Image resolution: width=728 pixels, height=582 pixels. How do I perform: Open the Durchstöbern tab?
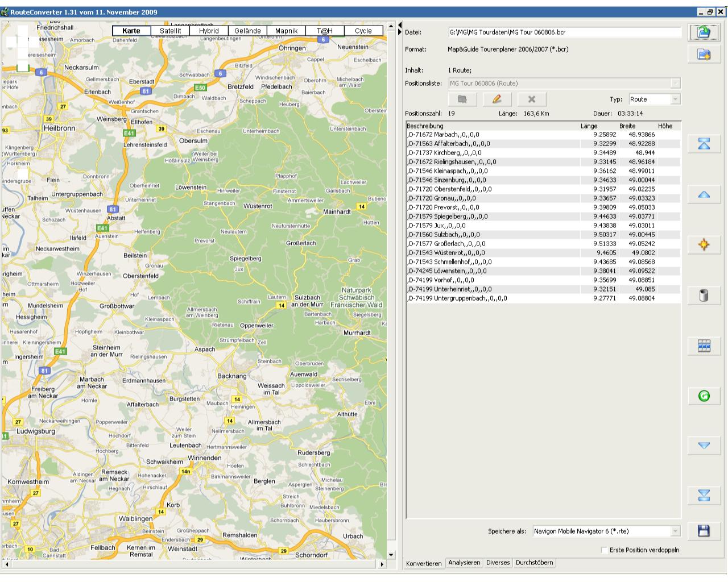[x=534, y=563]
